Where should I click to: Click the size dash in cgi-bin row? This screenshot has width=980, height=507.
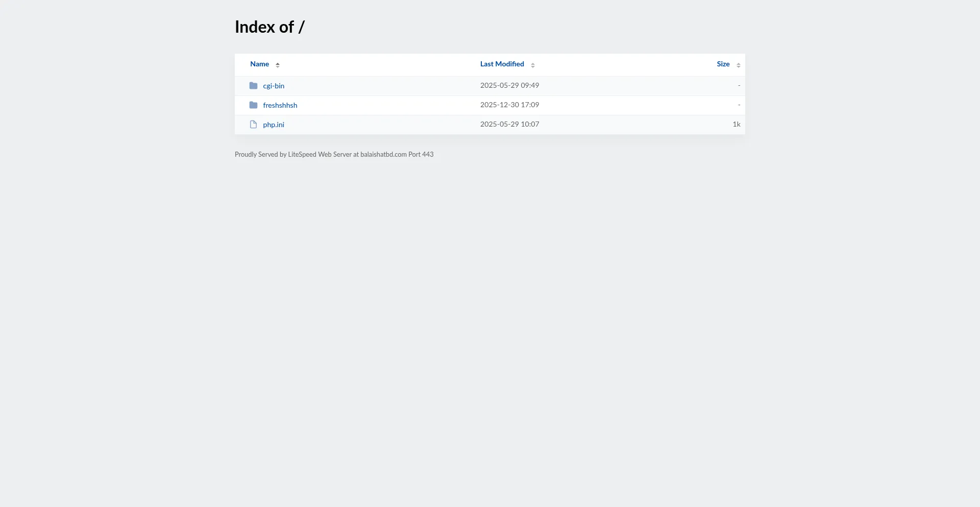[x=739, y=85]
